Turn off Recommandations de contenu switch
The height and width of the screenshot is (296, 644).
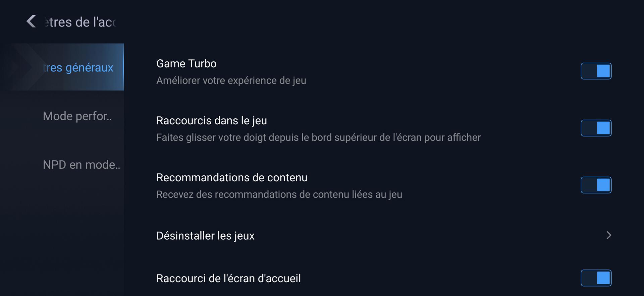click(x=596, y=185)
